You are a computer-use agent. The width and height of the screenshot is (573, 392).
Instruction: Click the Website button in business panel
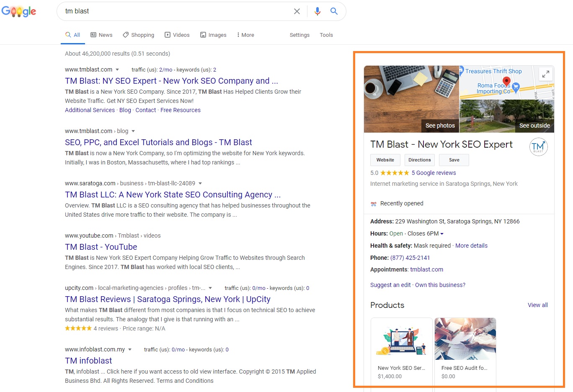tap(385, 160)
